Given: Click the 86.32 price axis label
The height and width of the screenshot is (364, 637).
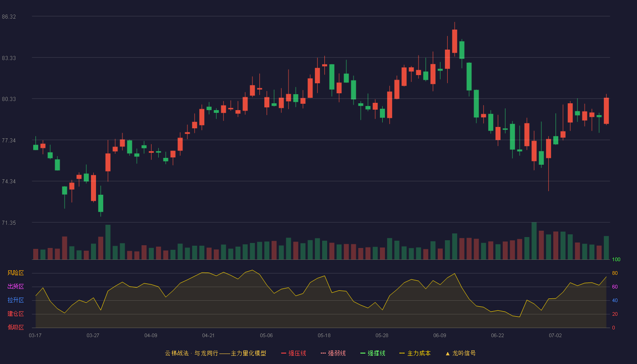Looking at the screenshot, I should click(9, 17).
